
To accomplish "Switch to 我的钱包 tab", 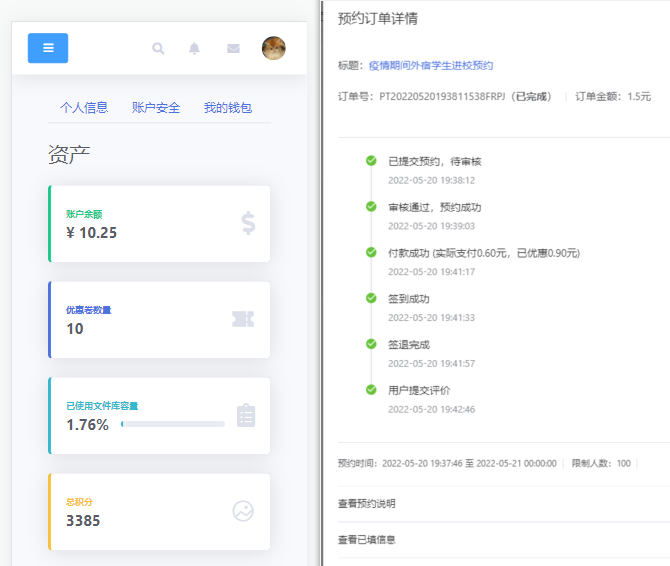I will pos(228,107).
